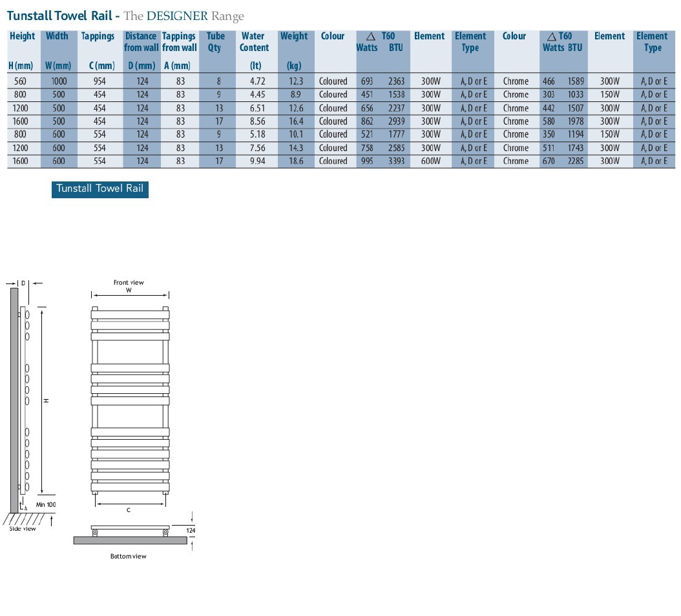Click the weight value "16.4"
681x616 pixels.
296,121
